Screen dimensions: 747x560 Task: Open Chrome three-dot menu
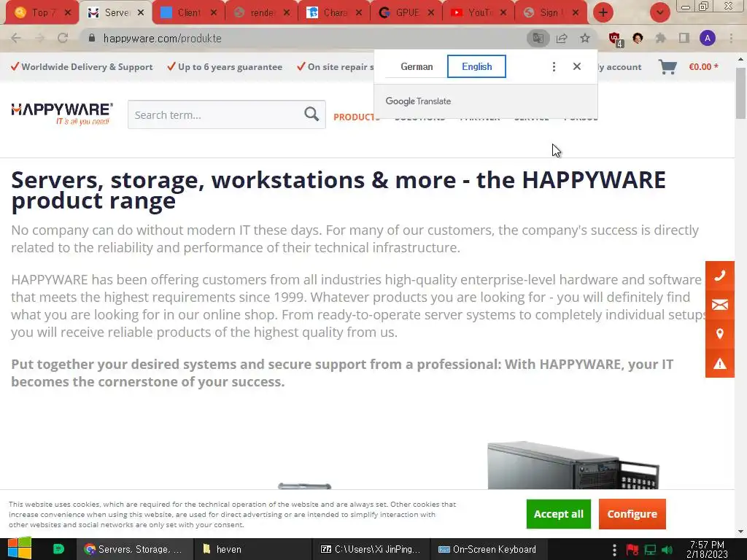(731, 38)
